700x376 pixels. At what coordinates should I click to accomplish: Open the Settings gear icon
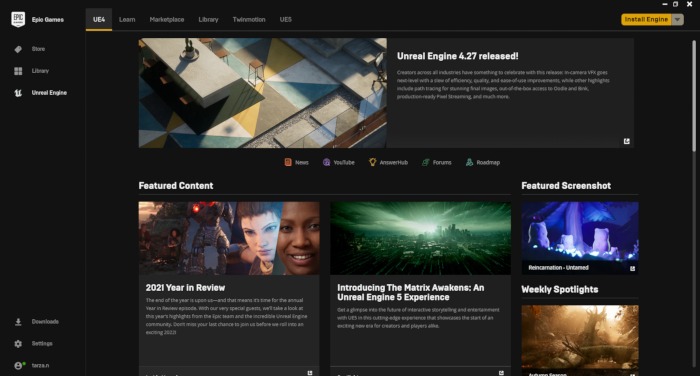(x=18, y=344)
